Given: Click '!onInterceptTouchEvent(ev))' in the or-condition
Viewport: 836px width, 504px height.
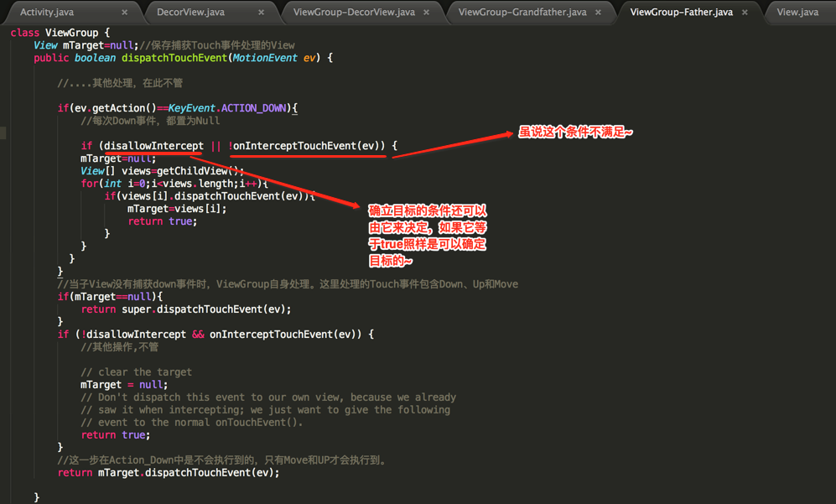Looking at the screenshot, I should pos(307,146).
